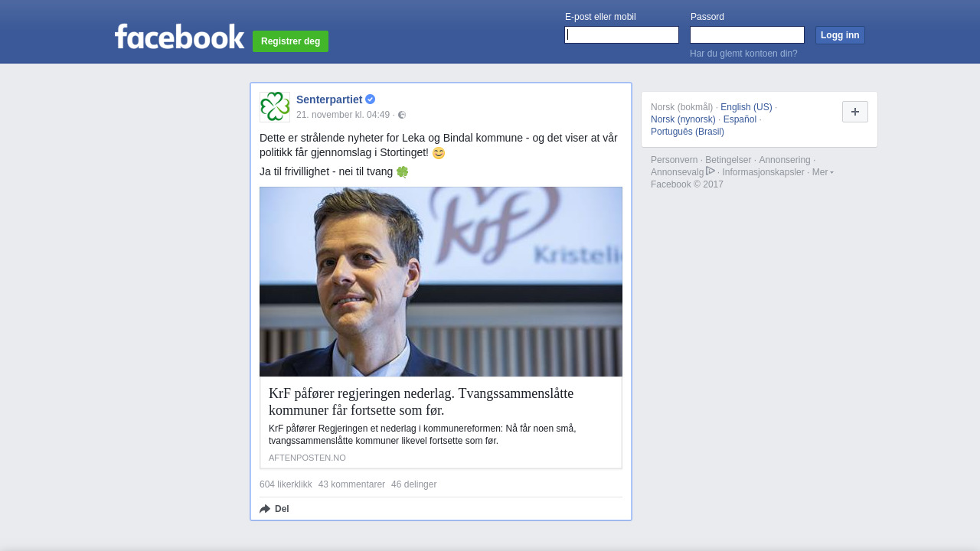Click the verified badge next to Senterpartiet
Image resolution: width=980 pixels, height=551 pixels.
point(371,99)
